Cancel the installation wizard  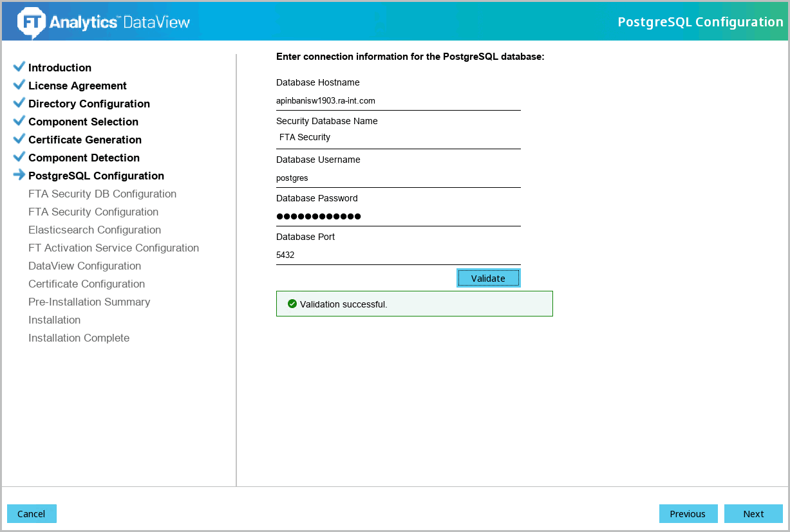pos(32,514)
